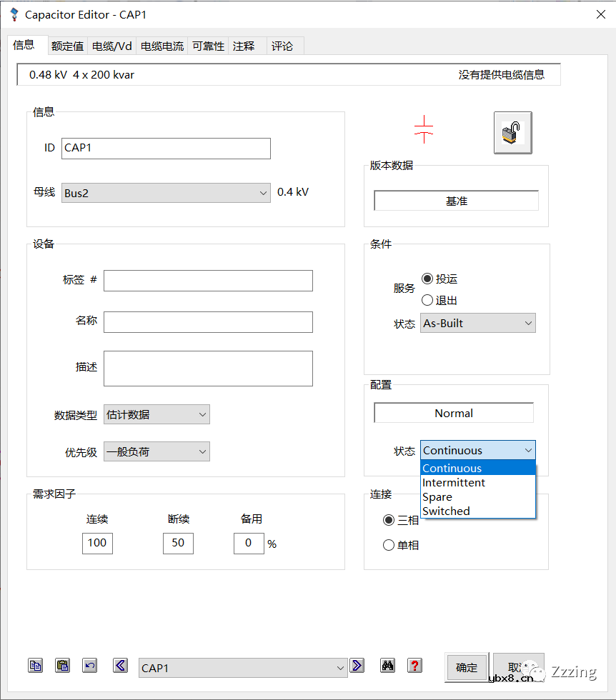Select the 单相 connection radio button
Screen dimensions: 616x700
point(388,545)
